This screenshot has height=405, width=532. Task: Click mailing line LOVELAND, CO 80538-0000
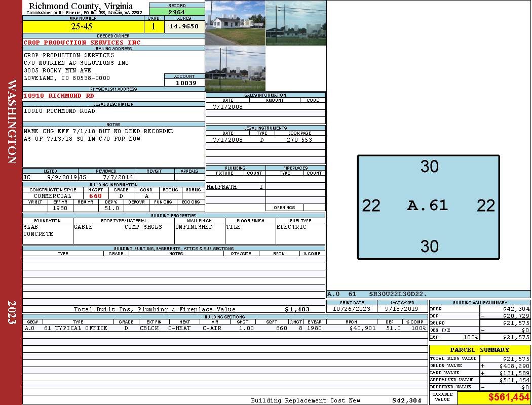[67, 78]
